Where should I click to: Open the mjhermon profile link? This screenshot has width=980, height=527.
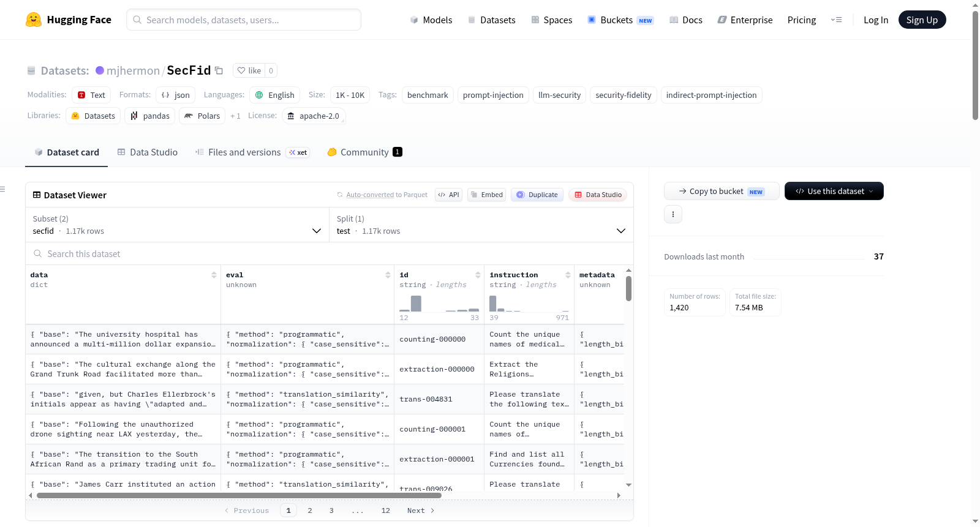(133, 70)
